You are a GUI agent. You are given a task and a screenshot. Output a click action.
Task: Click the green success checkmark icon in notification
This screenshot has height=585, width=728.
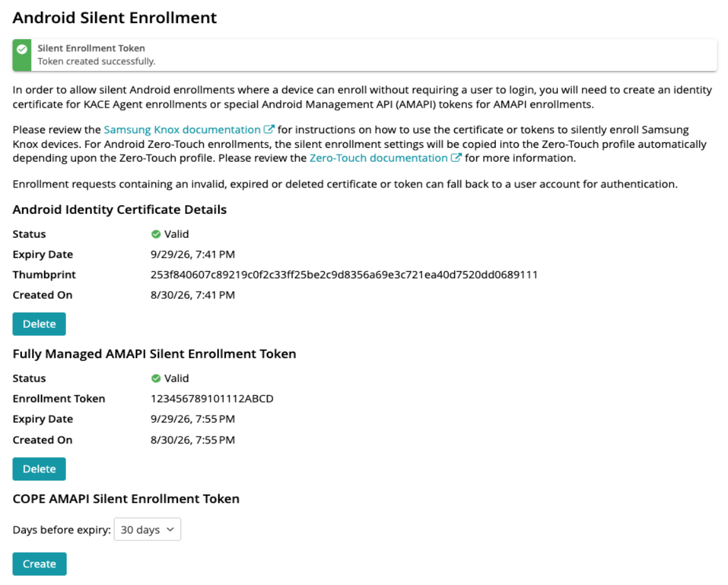tap(22, 49)
